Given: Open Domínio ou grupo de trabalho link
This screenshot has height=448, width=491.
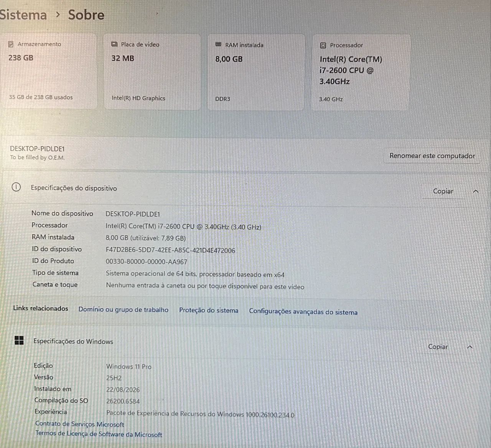Looking at the screenshot, I should pos(123,310).
